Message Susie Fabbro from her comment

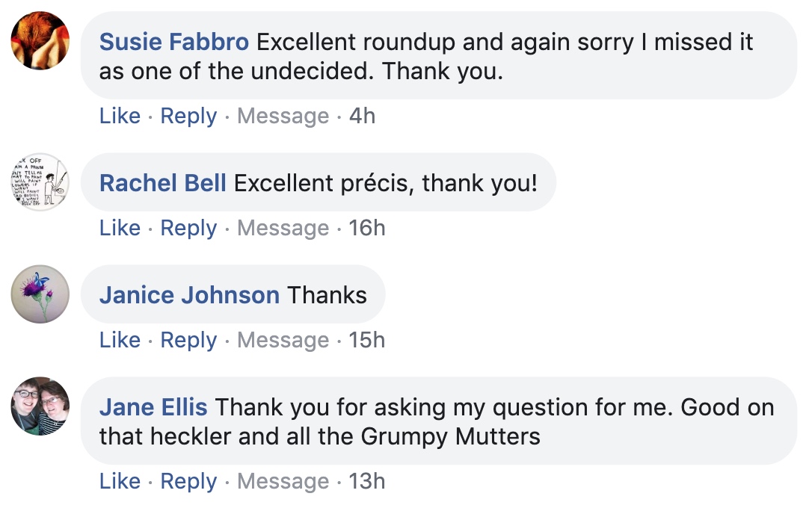(283, 117)
